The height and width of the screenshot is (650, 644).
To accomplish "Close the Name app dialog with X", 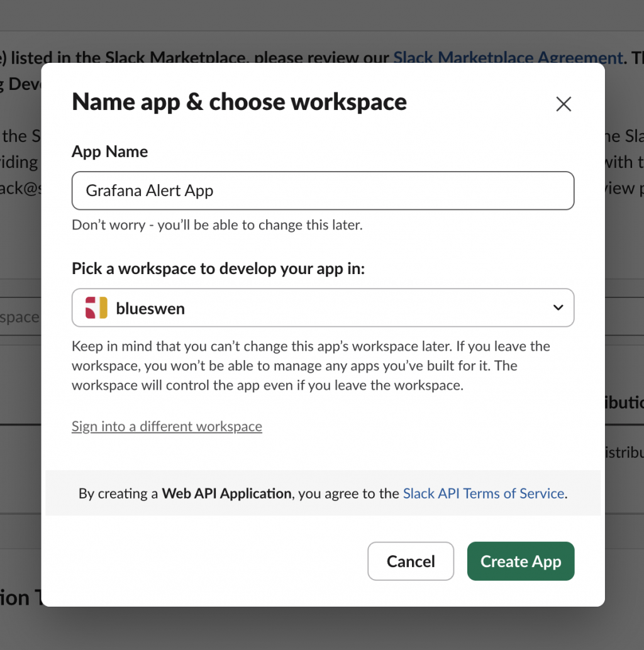I will point(563,104).
